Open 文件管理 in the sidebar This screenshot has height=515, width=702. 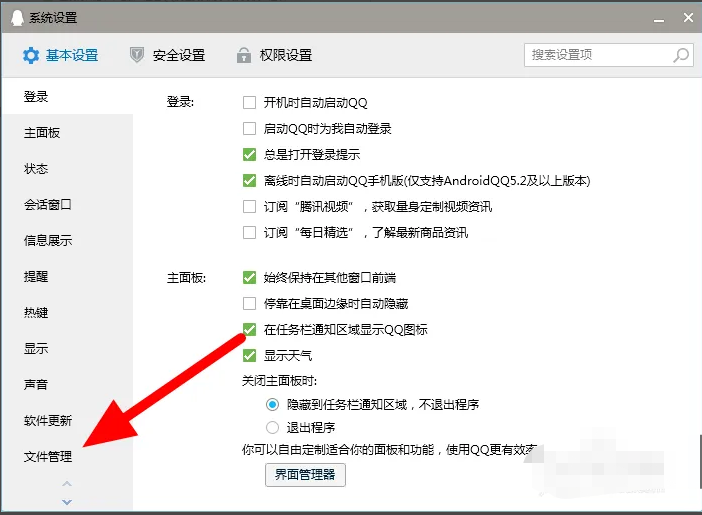click(48, 457)
